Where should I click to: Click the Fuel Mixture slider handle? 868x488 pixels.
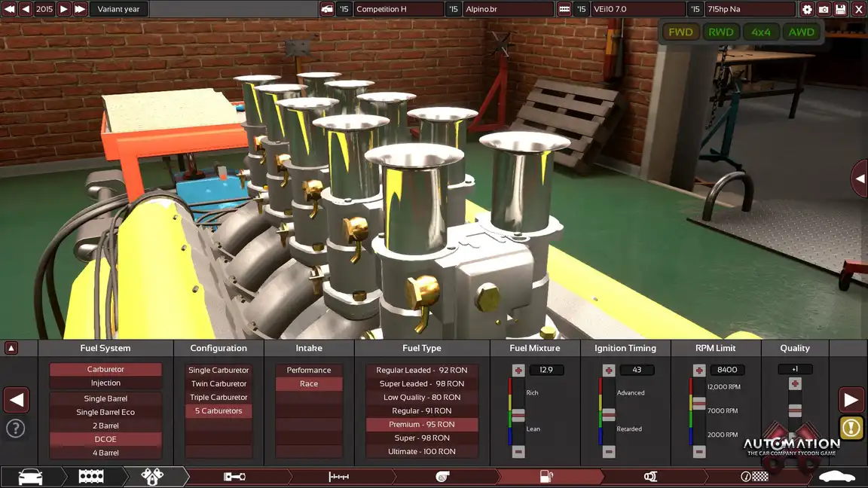pos(518,415)
